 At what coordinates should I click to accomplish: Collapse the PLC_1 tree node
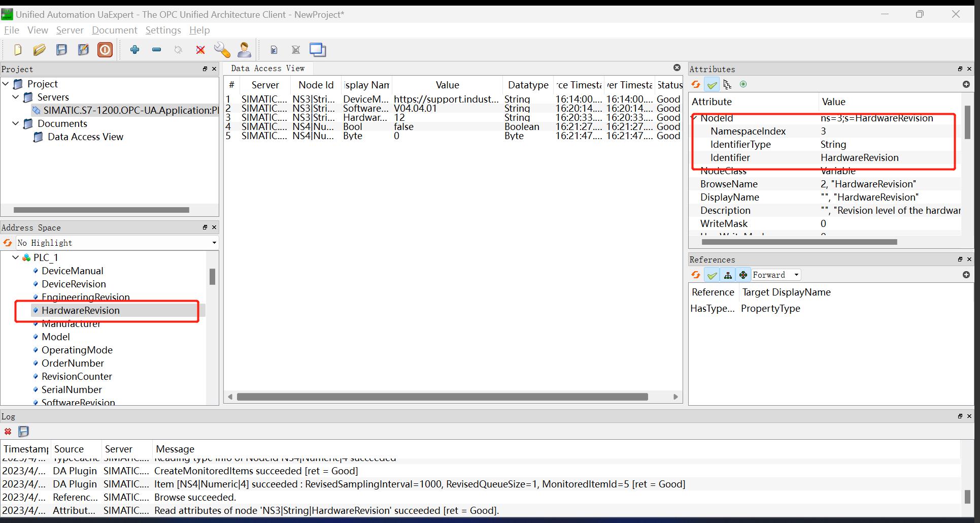tap(15, 257)
